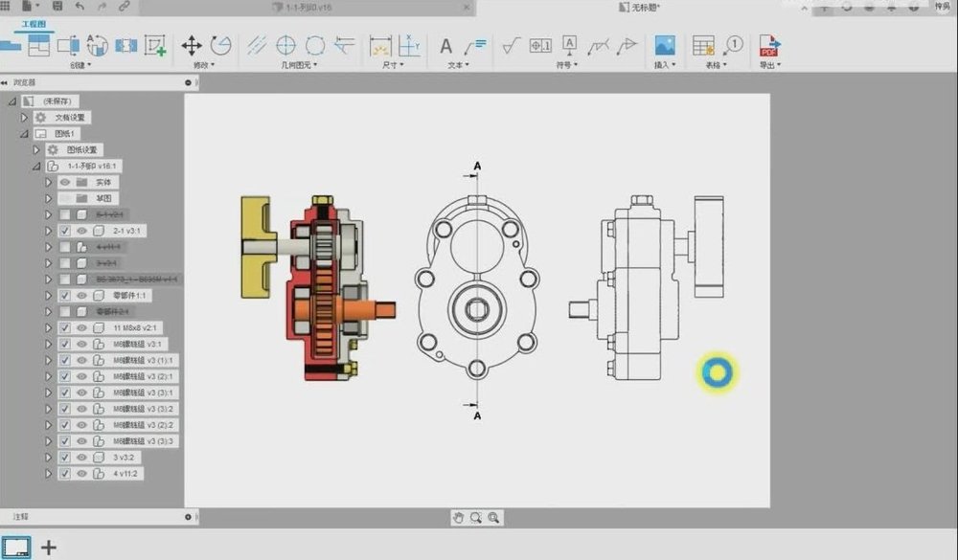Collapse the 图纸1 tree node
This screenshot has height=560, width=958.
(25, 134)
